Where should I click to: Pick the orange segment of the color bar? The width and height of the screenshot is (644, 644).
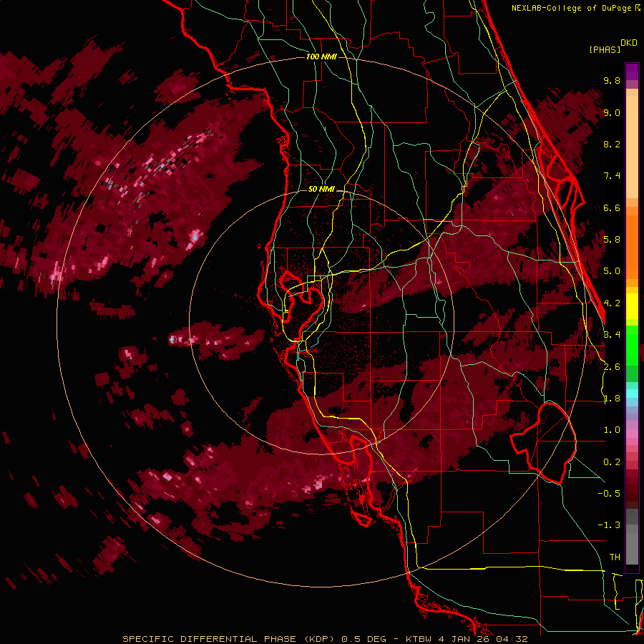click(x=632, y=246)
